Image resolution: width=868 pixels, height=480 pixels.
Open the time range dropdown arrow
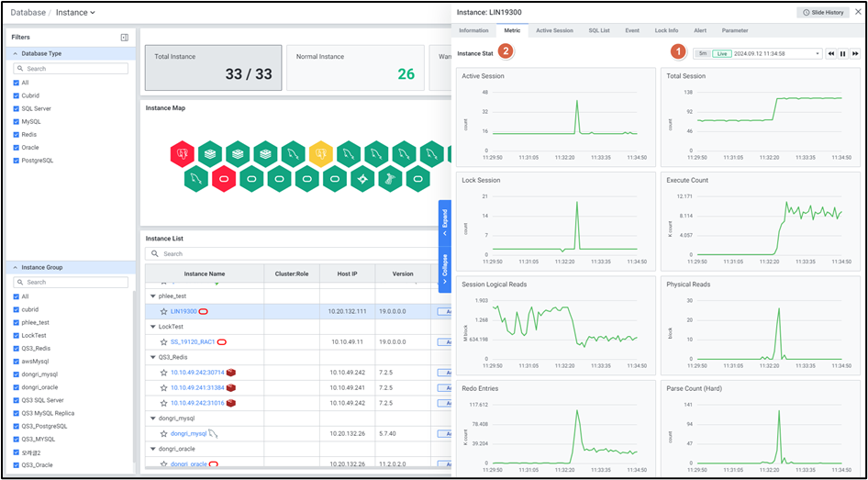[817, 54]
